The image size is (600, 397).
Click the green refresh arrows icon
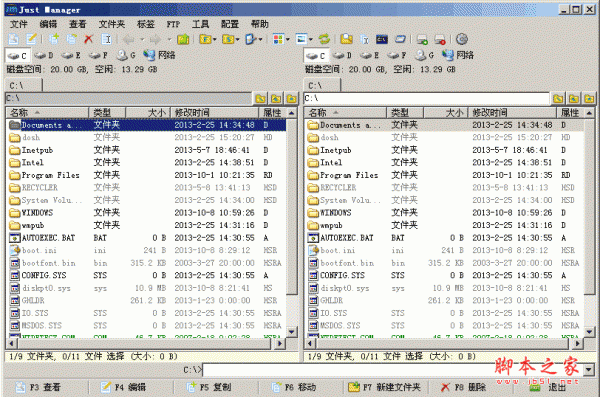point(324,39)
